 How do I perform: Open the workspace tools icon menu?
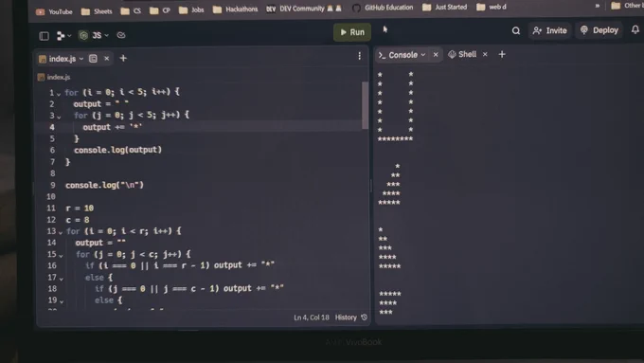pyautogui.click(x=63, y=36)
